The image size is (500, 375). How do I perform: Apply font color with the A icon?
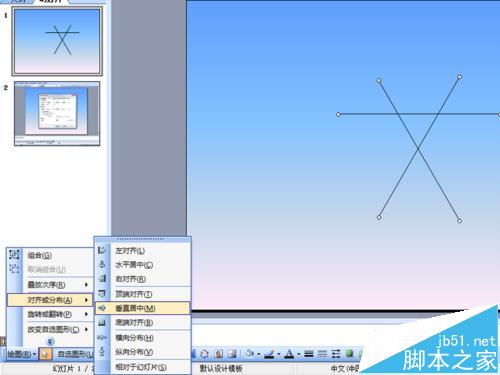(x=289, y=354)
